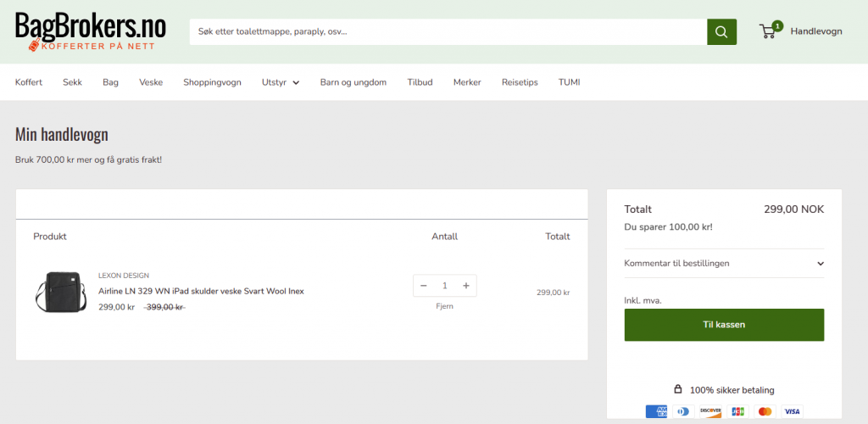The image size is (868, 424).
Task: Open the Handlevogn link in header
Action: point(816,31)
